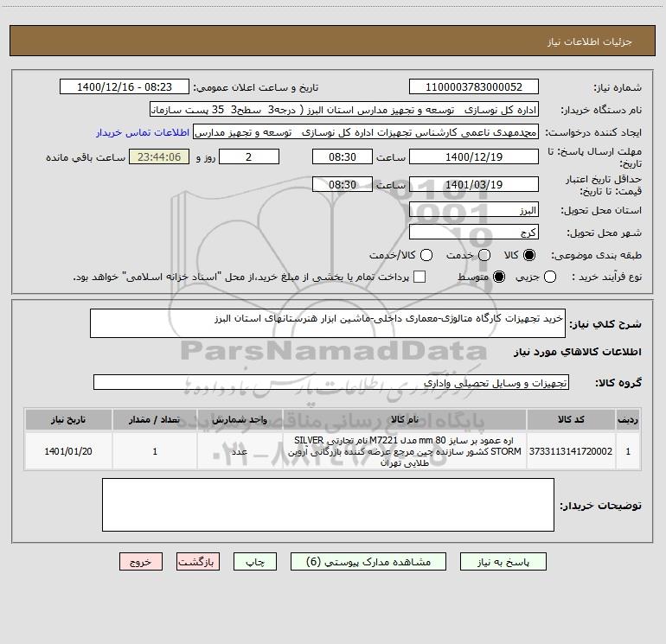Click the delivery province field البرز

(x=474, y=210)
